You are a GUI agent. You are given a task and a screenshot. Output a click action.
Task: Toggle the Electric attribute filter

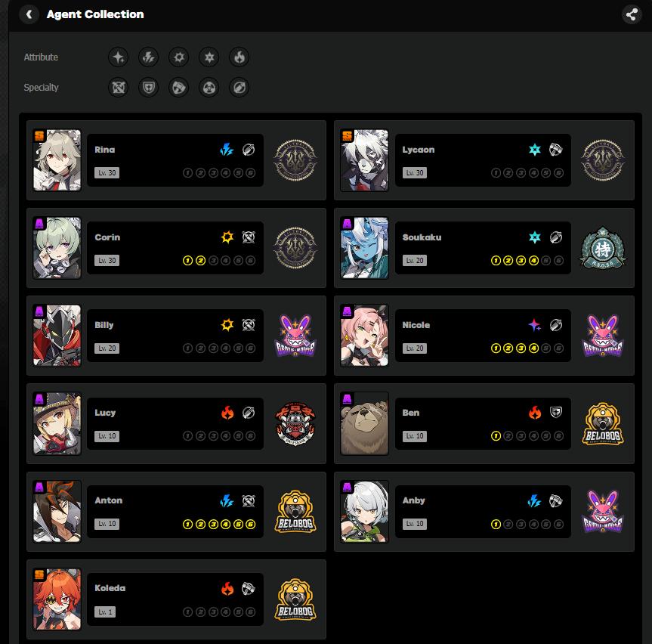148,57
